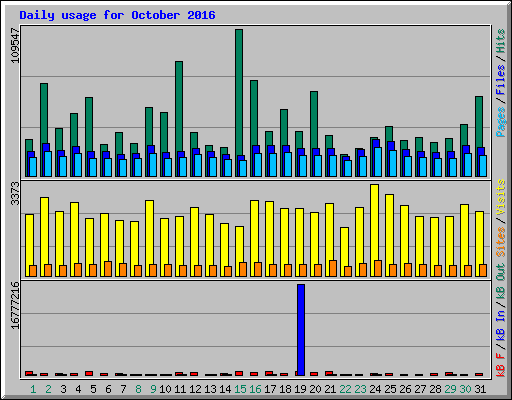
Task: Click the day label 4
Action: [78, 389]
